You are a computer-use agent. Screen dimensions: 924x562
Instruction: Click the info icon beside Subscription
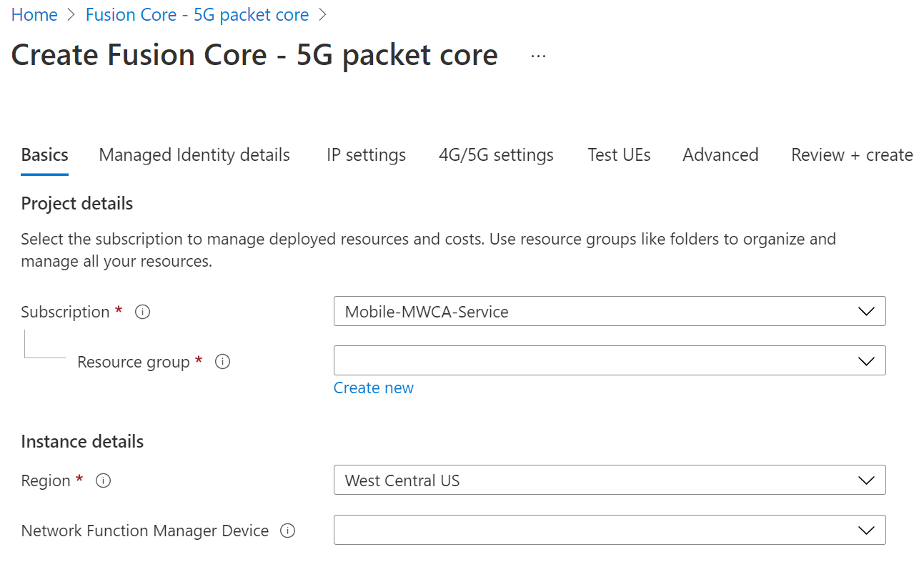click(x=142, y=312)
